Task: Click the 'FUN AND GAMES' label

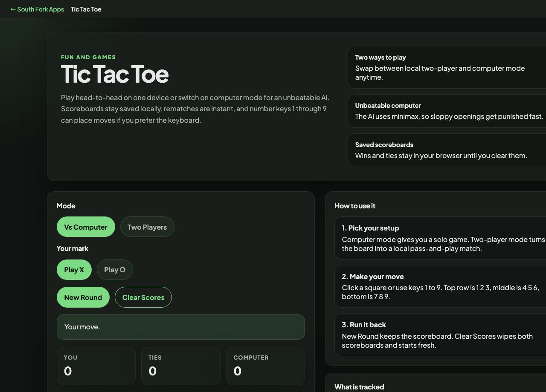Action: pyautogui.click(x=88, y=57)
